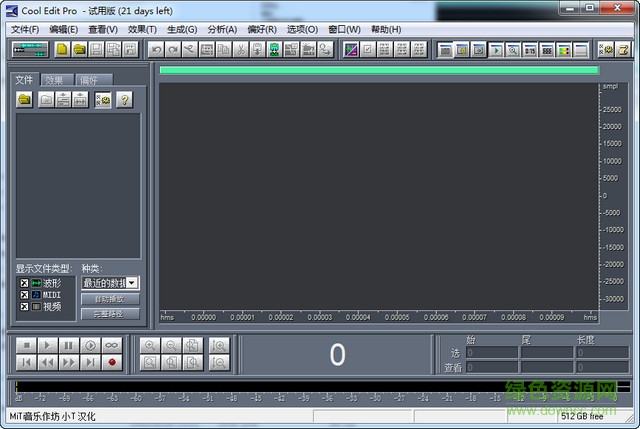Image resolution: width=640 pixels, height=429 pixels.
Task: Toggle the 视频 file type checkbox
Action: tap(24, 307)
